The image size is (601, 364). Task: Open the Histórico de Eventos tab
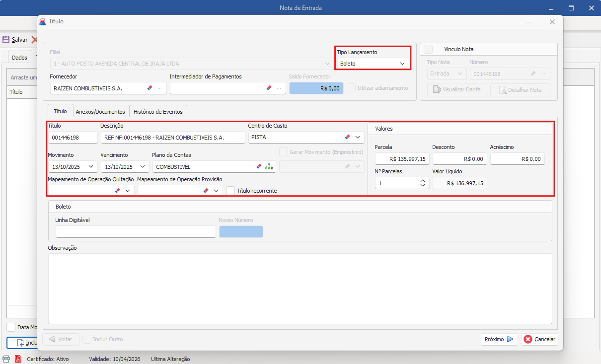click(x=158, y=112)
